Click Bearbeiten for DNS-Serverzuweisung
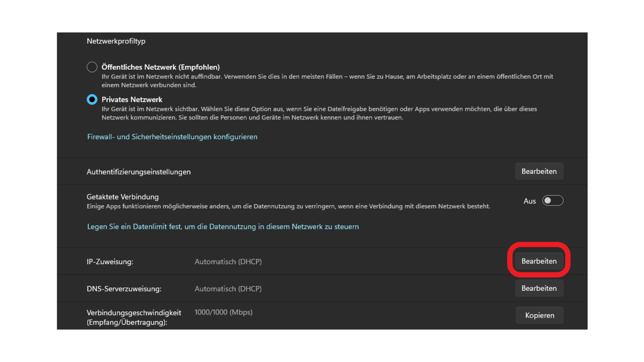Screen dimensions: 644x362 [539, 288]
